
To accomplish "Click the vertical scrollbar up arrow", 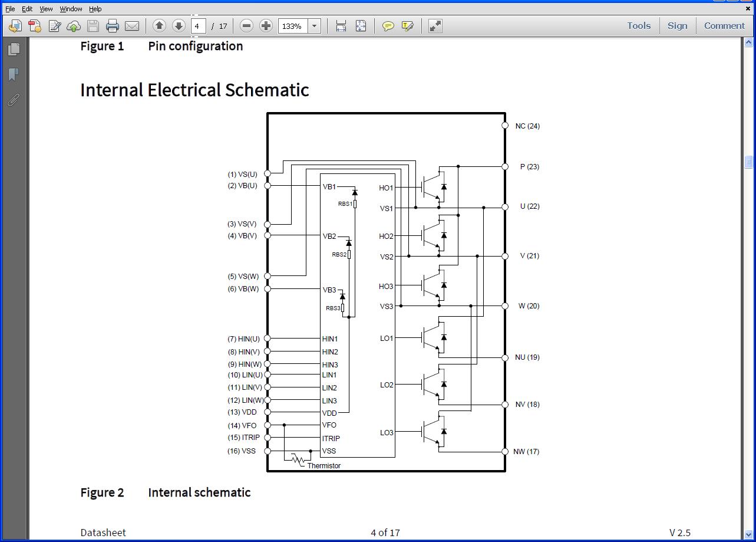I will tap(749, 42).
